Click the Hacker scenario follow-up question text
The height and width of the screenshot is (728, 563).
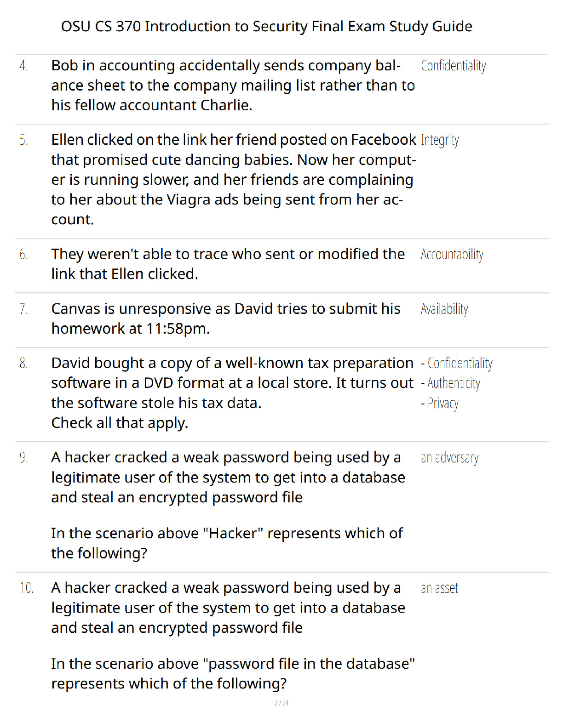pos(227,543)
